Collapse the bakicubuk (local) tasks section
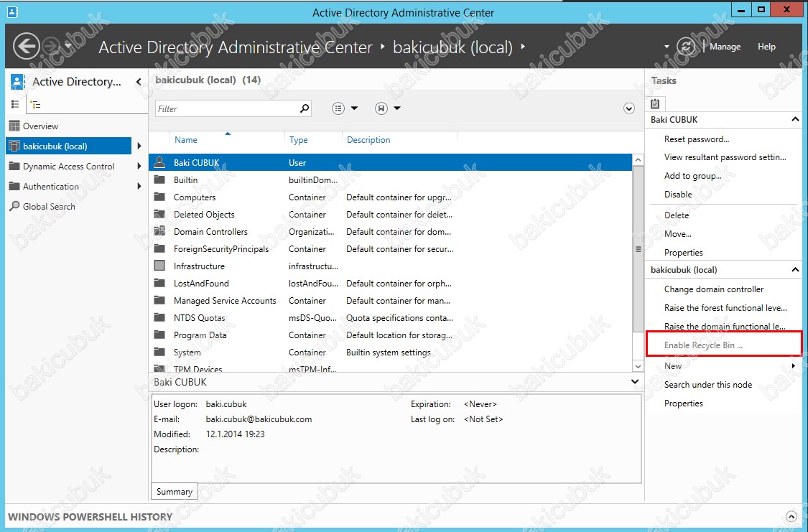Image resolution: width=808 pixels, height=532 pixels. click(x=795, y=269)
